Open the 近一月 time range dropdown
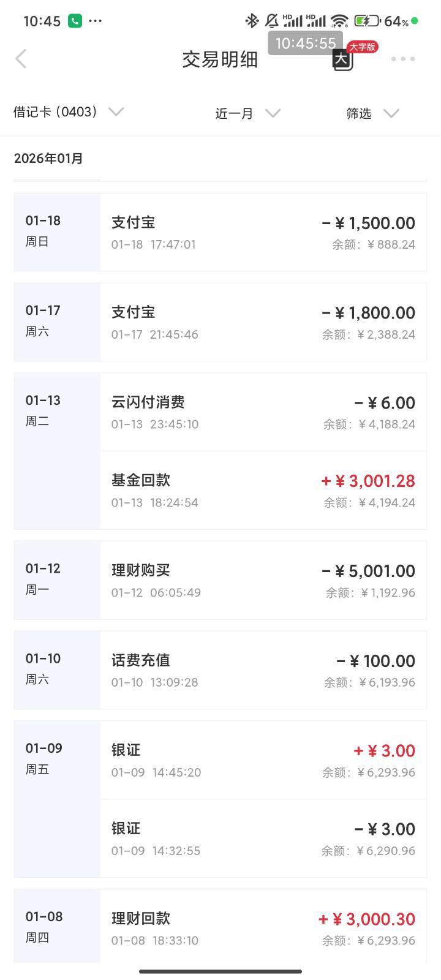Viewport: 441px width, 980px height. point(247,113)
